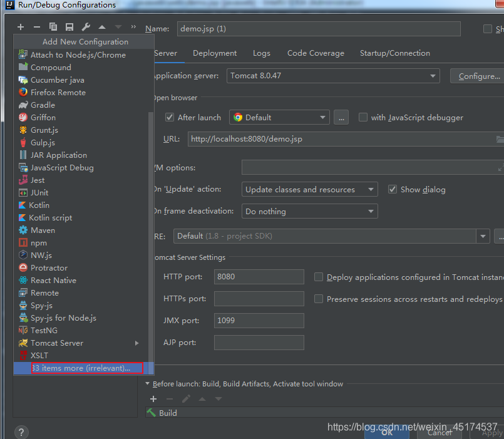504x439 pixels.
Task: Toggle the Show dialog checkbox
Action: [393, 189]
